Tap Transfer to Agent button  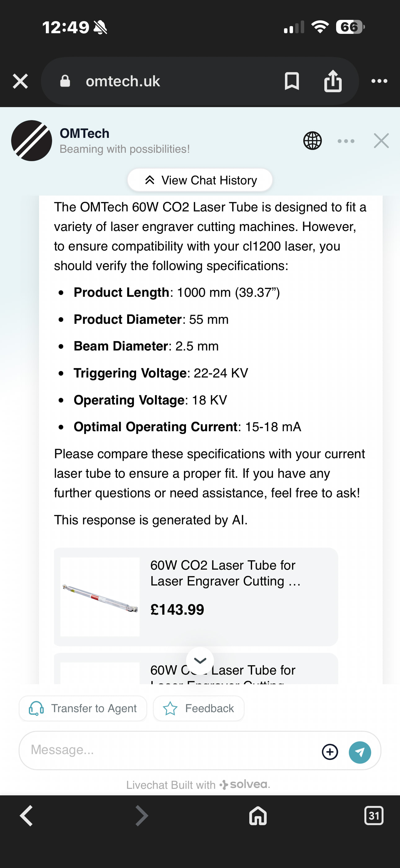83,708
